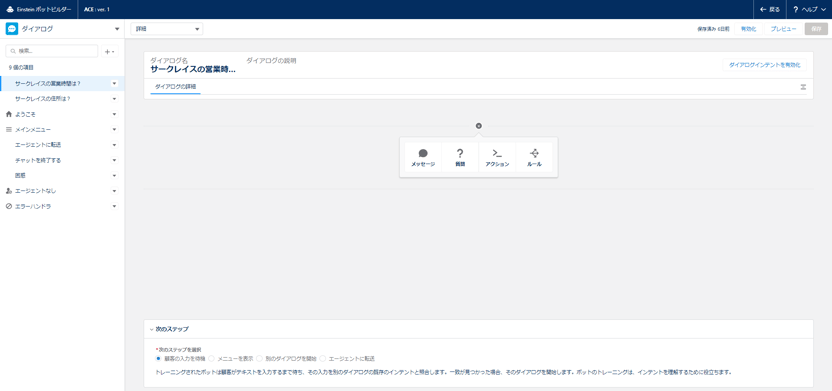Click the dialog search input field
832x391 pixels.
pos(51,51)
